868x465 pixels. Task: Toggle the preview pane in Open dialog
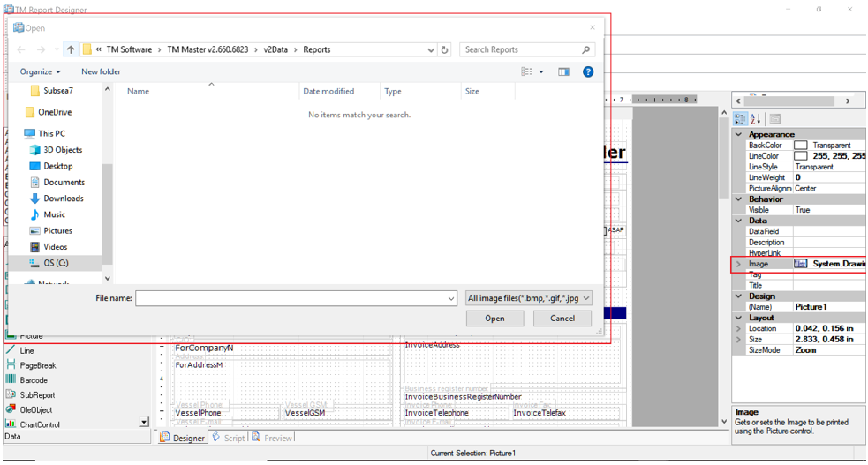click(563, 71)
